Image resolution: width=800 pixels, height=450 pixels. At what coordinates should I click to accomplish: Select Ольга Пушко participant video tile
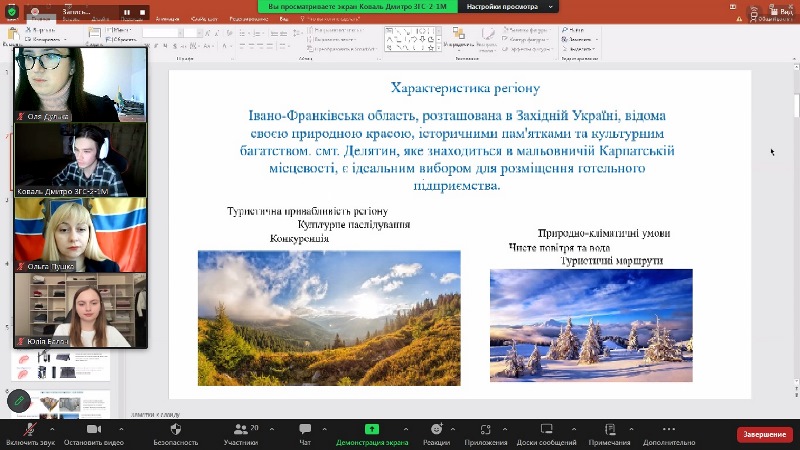click(x=80, y=234)
